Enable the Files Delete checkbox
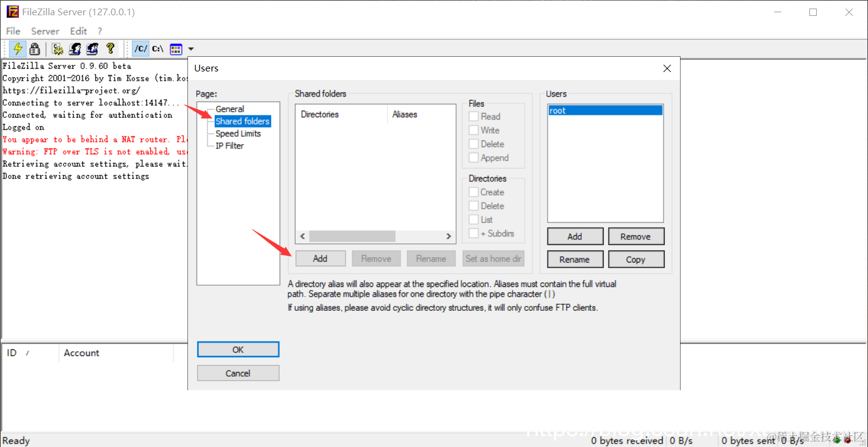 click(474, 144)
